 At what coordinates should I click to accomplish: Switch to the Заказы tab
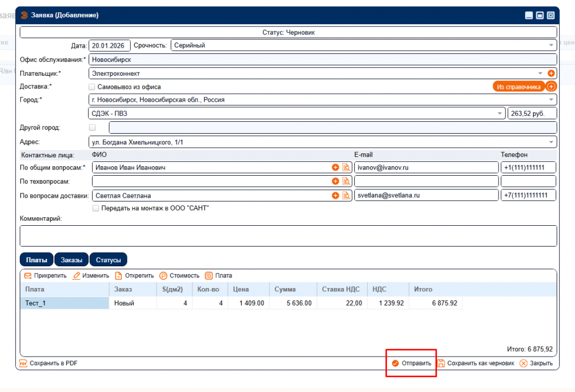[x=71, y=259]
